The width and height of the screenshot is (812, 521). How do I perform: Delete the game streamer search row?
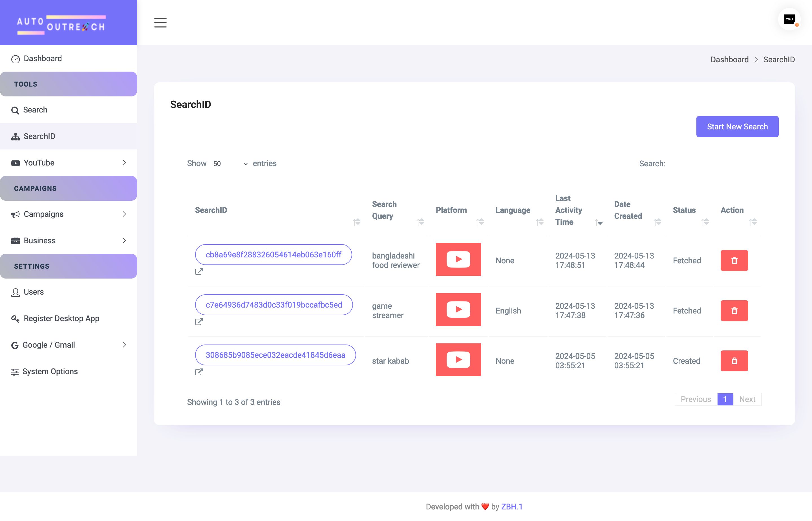click(734, 311)
